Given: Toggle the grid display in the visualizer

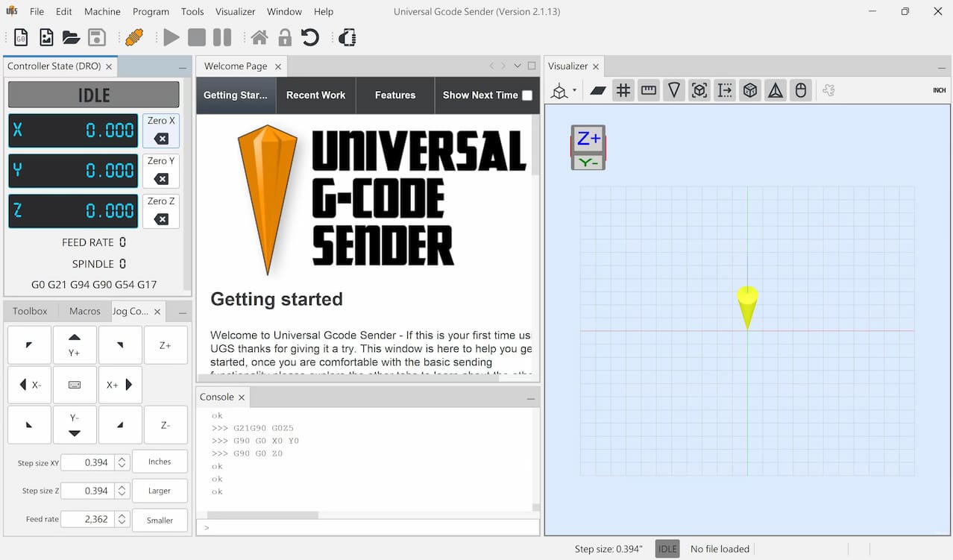Looking at the screenshot, I should click(x=623, y=90).
